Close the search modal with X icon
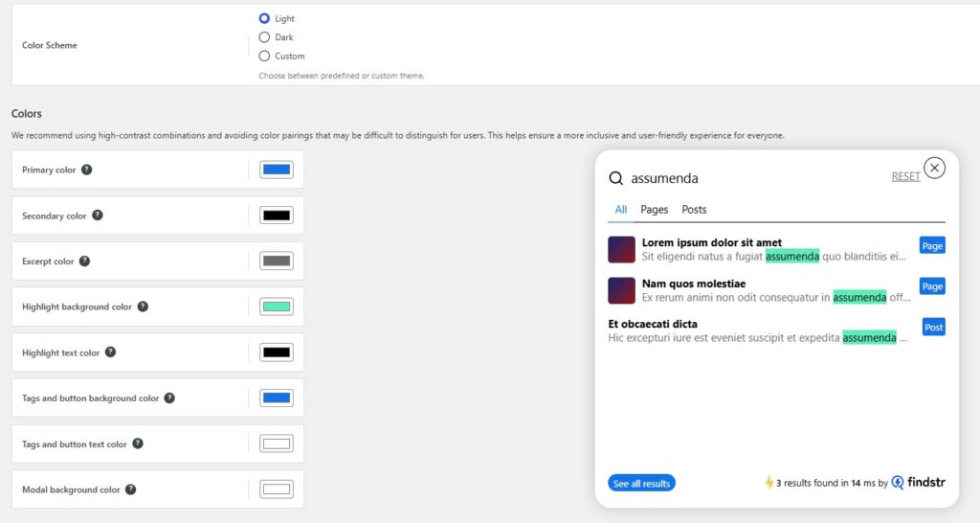 click(934, 168)
